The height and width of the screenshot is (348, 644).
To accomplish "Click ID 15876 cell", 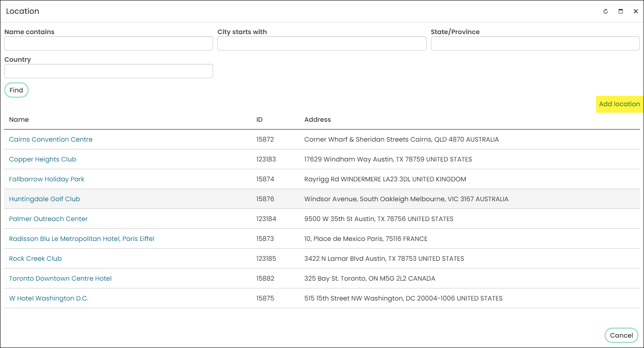I will 265,199.
